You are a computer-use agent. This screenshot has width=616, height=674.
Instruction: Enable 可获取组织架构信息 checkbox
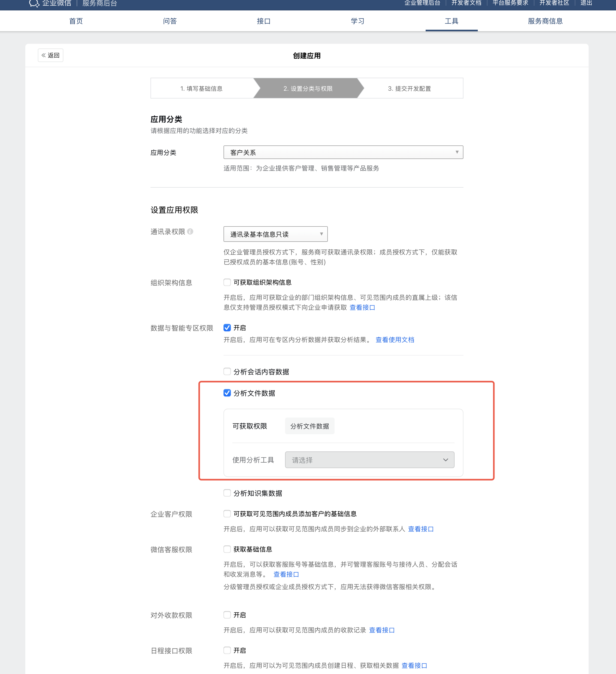click(x=227, y=282)
